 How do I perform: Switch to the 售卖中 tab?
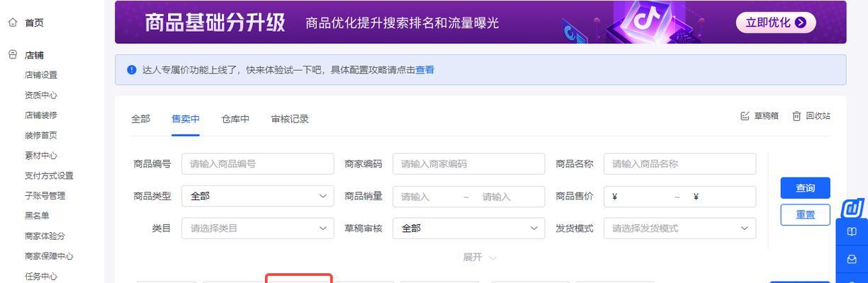point(186,119)
